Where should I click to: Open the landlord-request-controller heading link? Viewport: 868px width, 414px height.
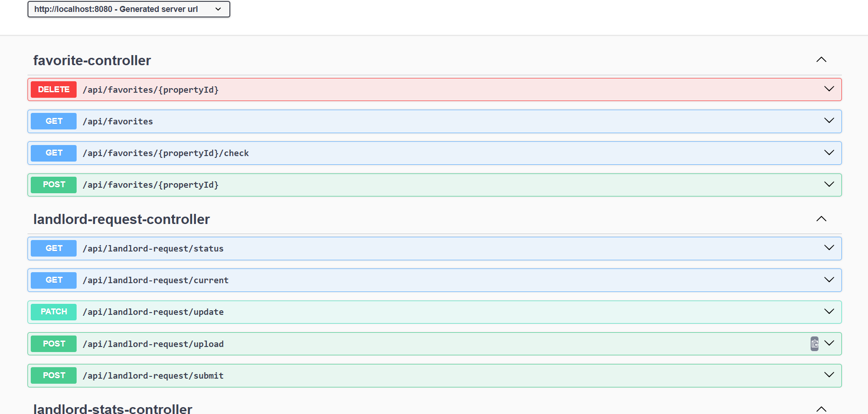pyautogui.click(x=122, y=219)
